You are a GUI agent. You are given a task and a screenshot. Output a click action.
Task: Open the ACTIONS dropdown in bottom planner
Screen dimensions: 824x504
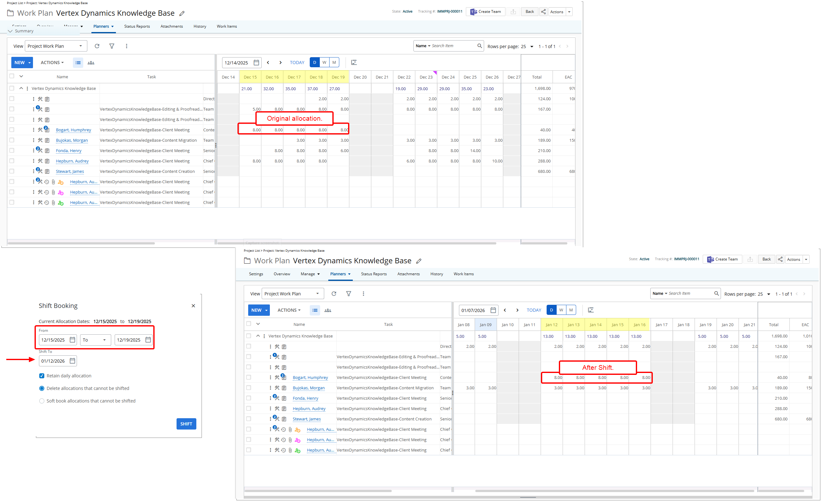289,310
